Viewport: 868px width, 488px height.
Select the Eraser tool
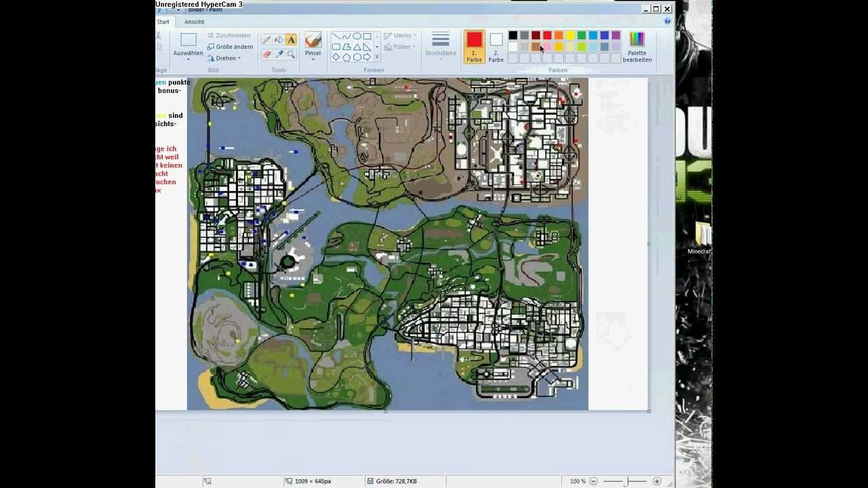click(x=267, y=54)
